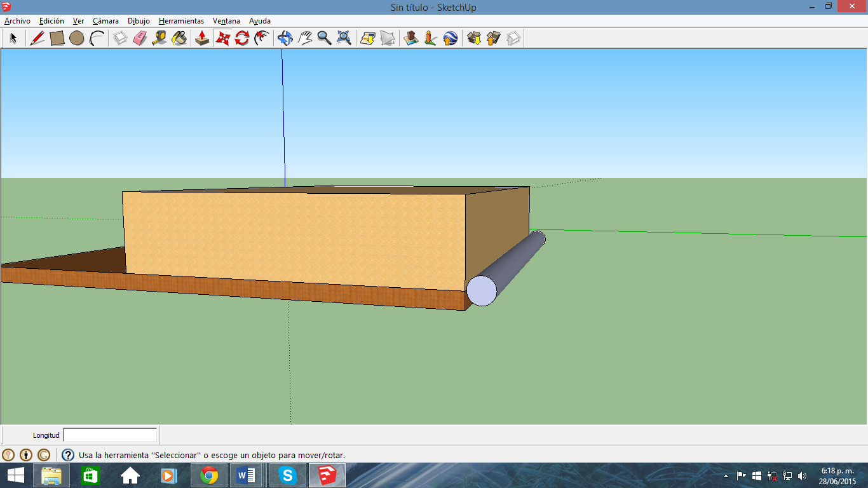Click the Instructor help question-mark icon

[68, 455]
